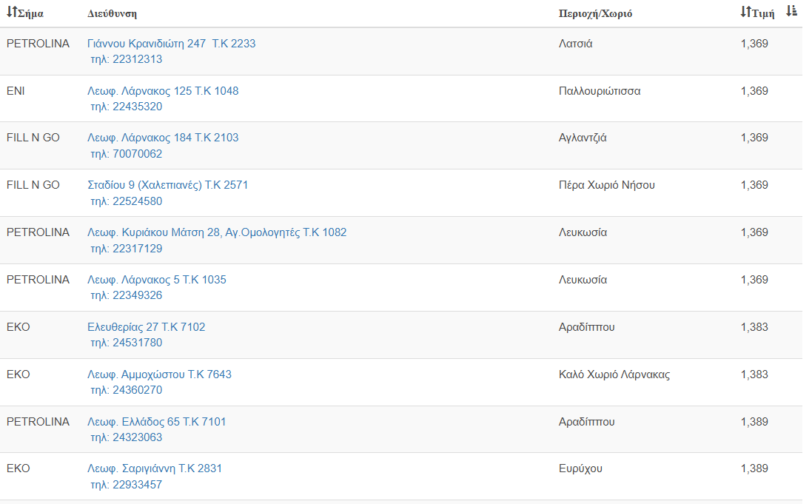Click the ENI brand cell

pyautogui.click(x=16, y=91)
